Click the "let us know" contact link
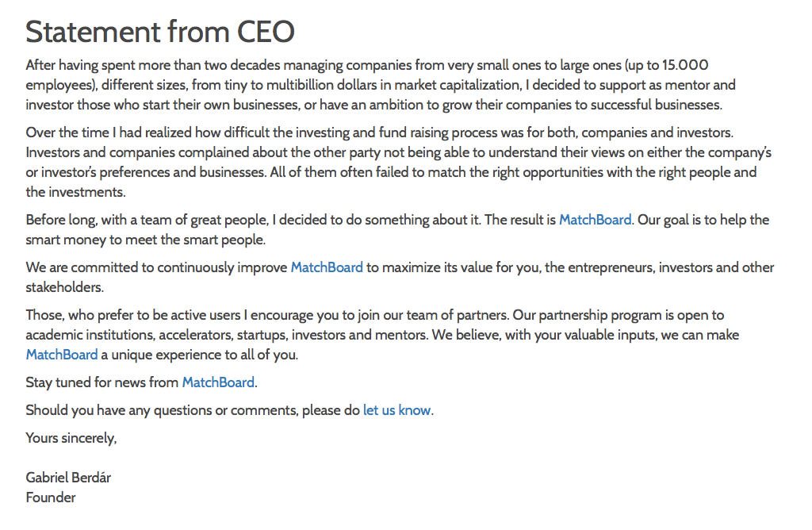 (x=396, y=410)
